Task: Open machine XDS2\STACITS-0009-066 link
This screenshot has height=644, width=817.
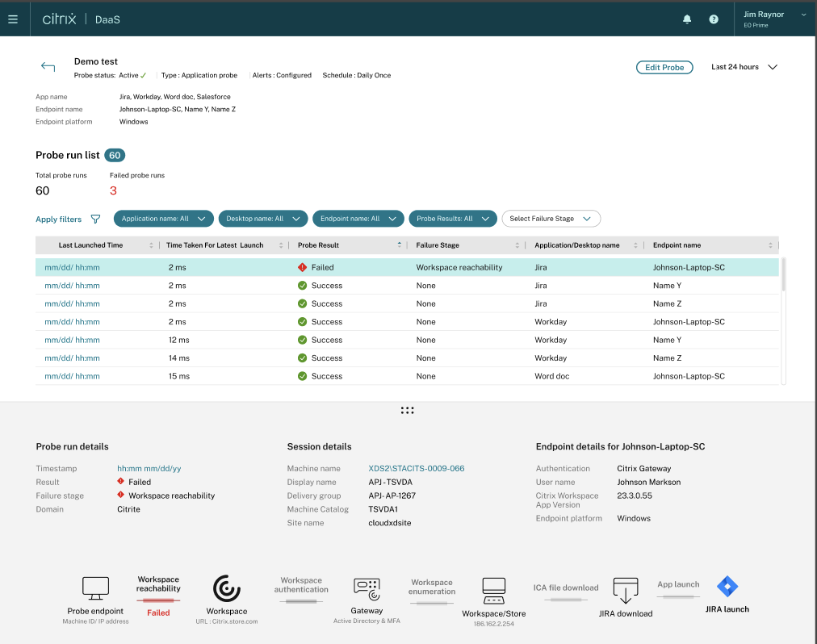Action: (417, 468)
